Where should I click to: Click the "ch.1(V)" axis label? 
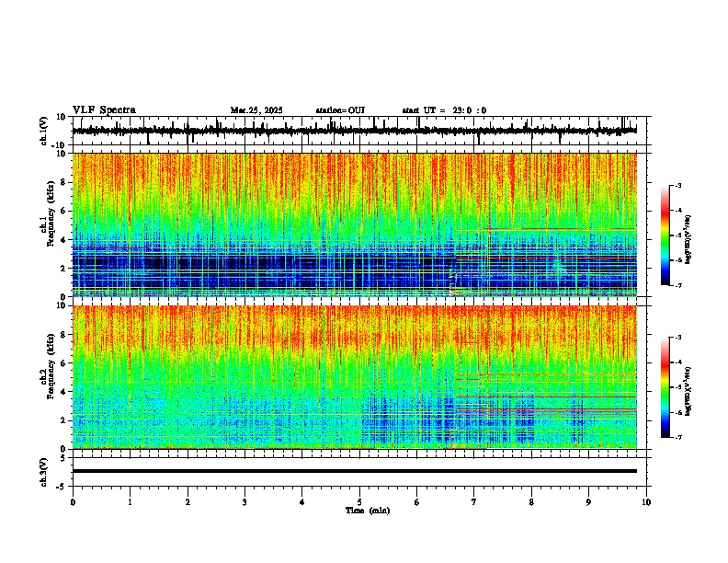[44, 131]
